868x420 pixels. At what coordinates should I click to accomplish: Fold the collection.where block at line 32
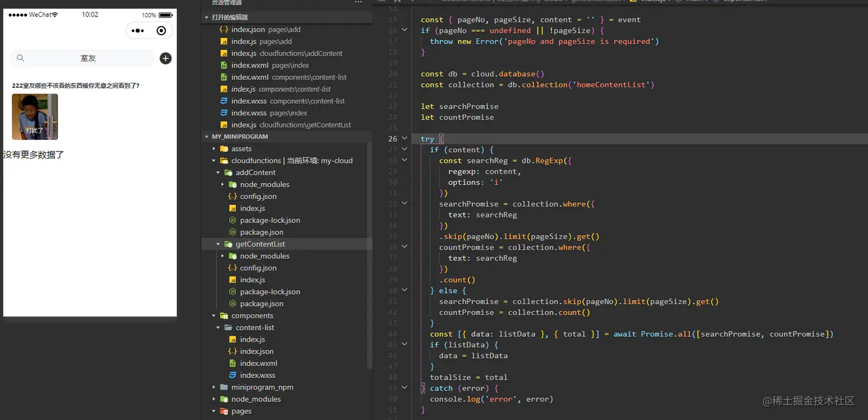pyautogui.click(x=405, y=203)
